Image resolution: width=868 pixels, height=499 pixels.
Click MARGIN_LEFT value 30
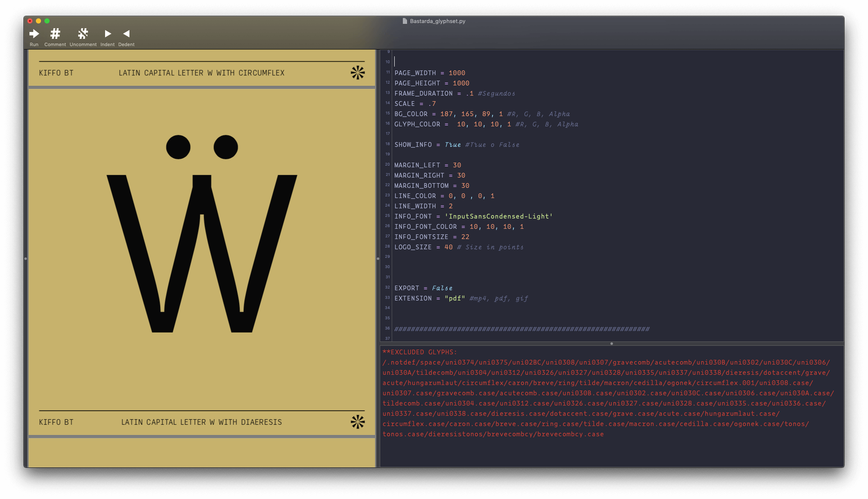coord(457,165)
